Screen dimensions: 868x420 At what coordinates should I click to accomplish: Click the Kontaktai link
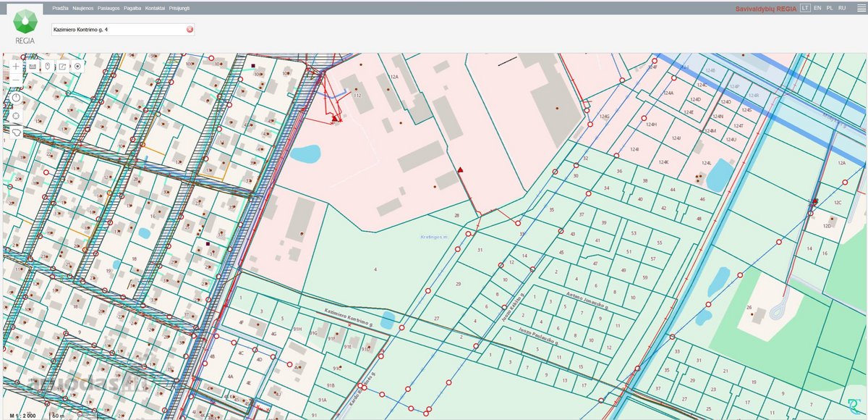click(155, 8)
